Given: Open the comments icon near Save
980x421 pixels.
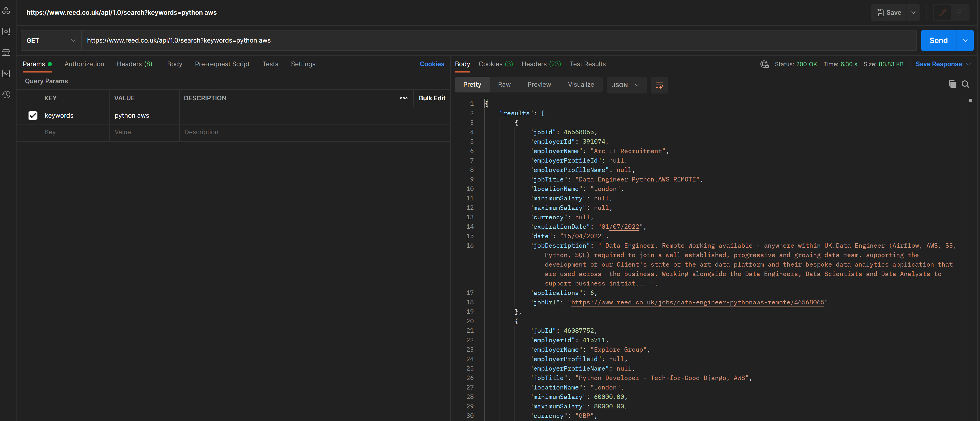Looking at the screenshot, I should pos(960,13).
